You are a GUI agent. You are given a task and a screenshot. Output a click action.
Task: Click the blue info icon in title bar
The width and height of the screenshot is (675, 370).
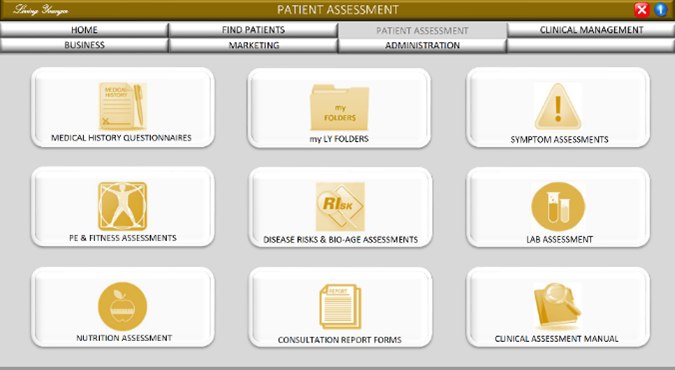(661, 9)
